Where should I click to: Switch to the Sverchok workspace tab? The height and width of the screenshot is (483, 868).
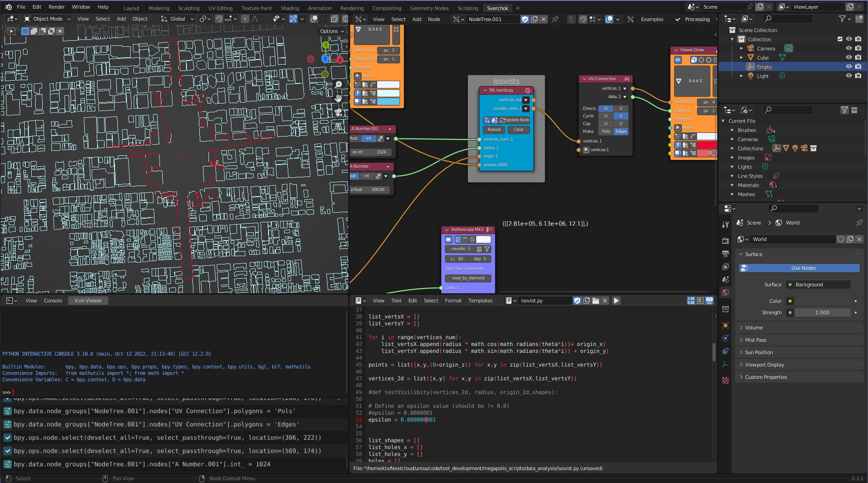point(497,8)
